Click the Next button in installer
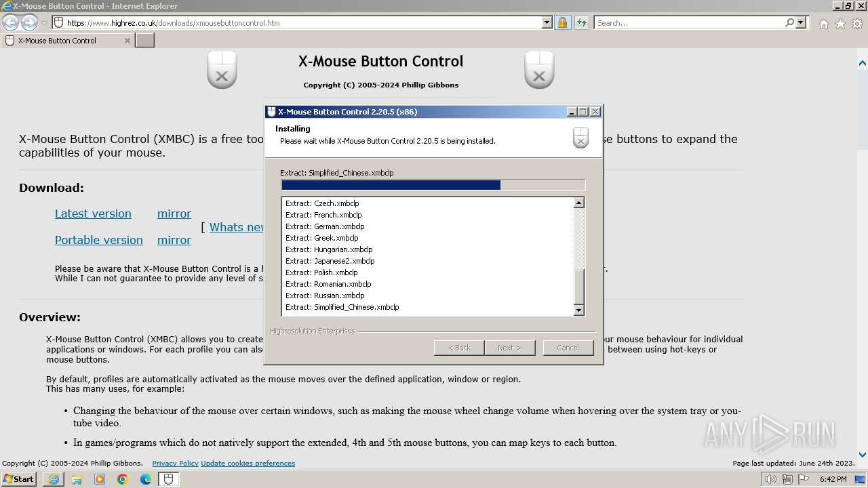The height and width of the screenshot is (488, 868). tap(509, 348)
